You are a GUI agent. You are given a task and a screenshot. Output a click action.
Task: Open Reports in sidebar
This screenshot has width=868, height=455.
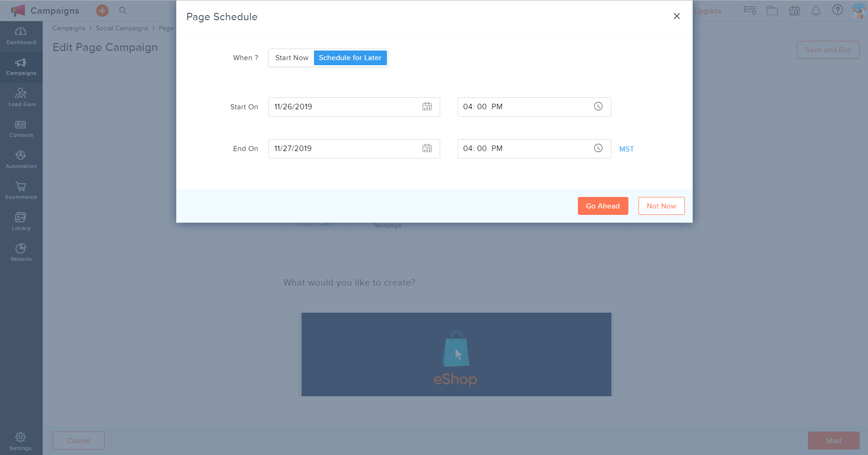pos(21,253)
